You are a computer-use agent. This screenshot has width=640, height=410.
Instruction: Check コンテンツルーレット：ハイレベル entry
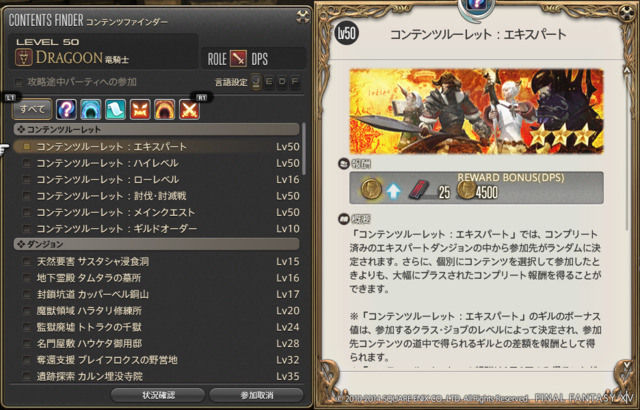tap(27, 164)
